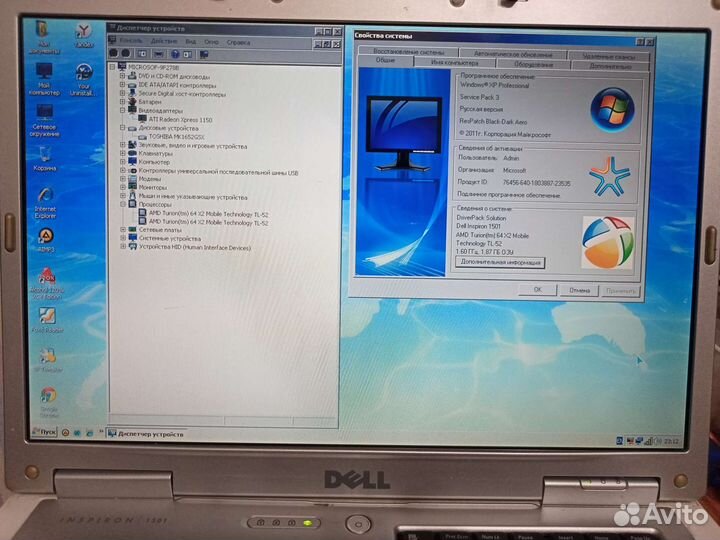Click the Dell Inspiron 1501 text
The height and width of the screenshot is (540, 720).
point(478,226)
